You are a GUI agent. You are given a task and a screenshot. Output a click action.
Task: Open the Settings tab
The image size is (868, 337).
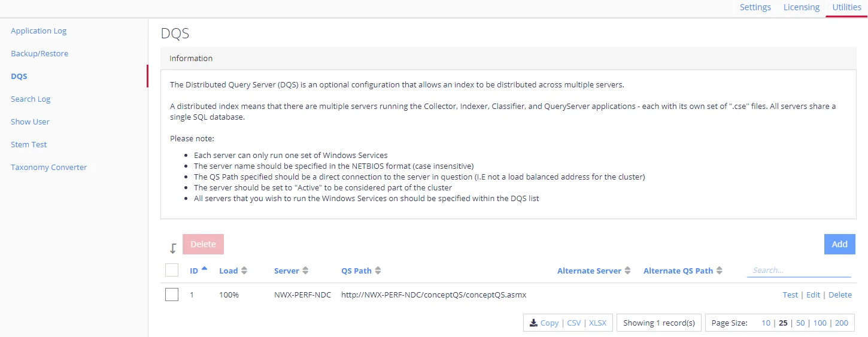coord(755,7)
